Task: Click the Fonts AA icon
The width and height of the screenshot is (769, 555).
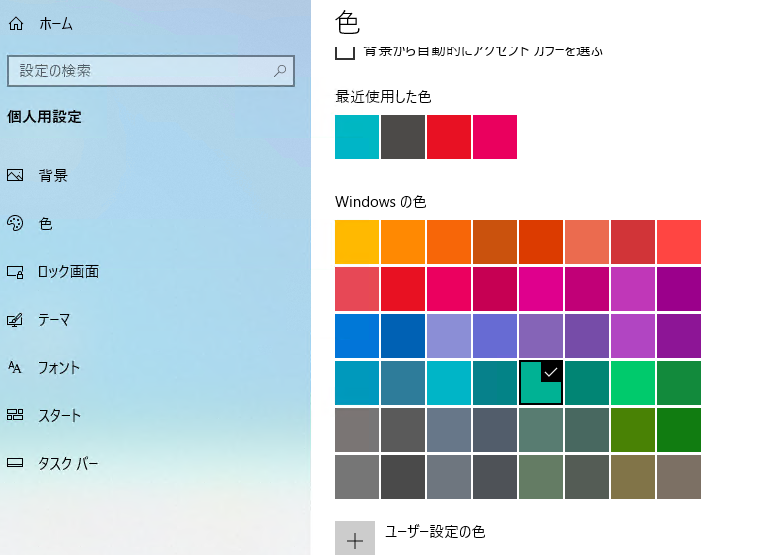Action: click(x=15, y=367)
